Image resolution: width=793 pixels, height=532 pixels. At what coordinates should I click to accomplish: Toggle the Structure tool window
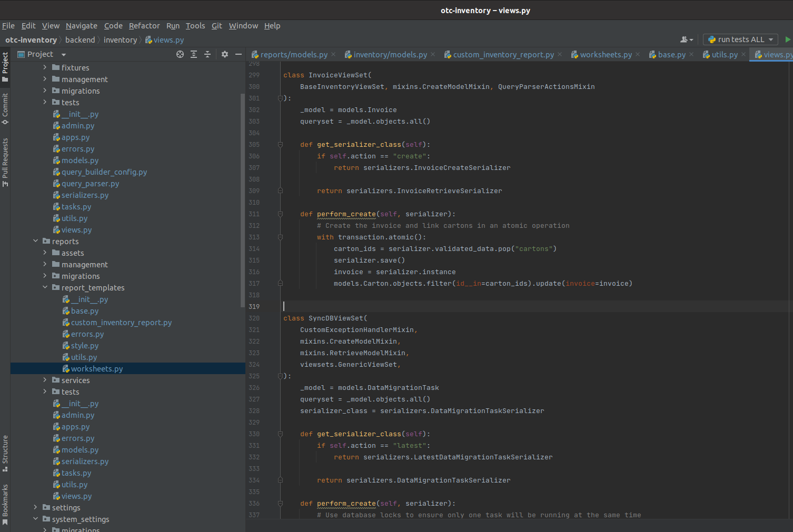[5, 453]
